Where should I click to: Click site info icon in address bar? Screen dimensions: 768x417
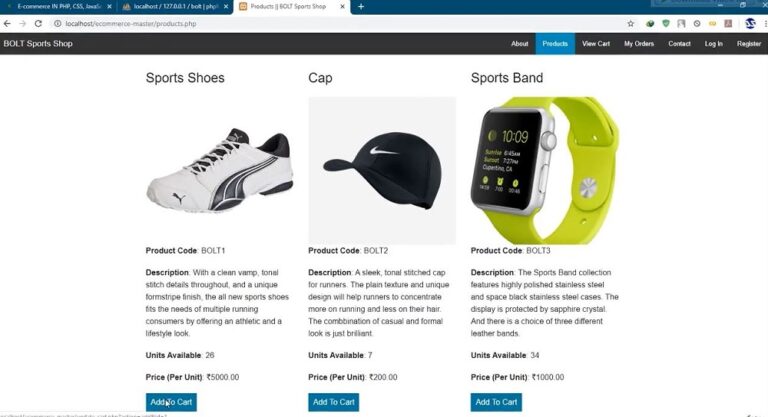57,24
